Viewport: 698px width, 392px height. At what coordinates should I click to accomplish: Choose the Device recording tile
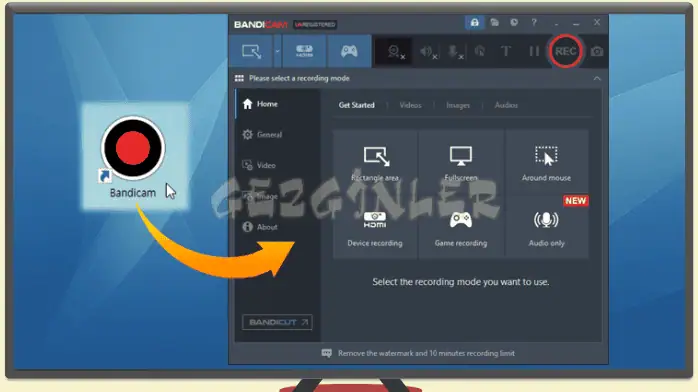pyautogui.click(x=375, y=227)
